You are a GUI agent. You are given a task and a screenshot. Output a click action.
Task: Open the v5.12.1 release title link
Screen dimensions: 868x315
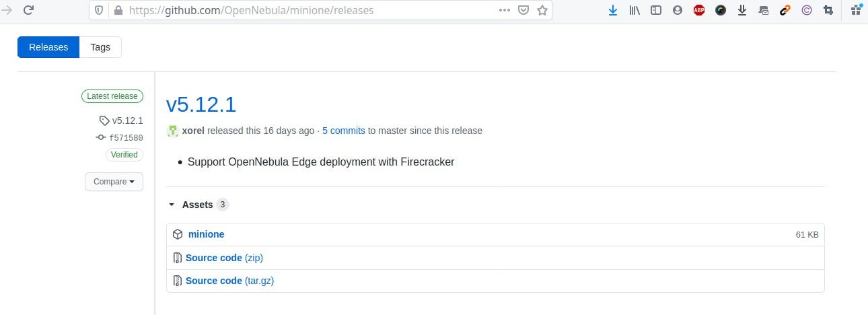click(x=201, y=104)
